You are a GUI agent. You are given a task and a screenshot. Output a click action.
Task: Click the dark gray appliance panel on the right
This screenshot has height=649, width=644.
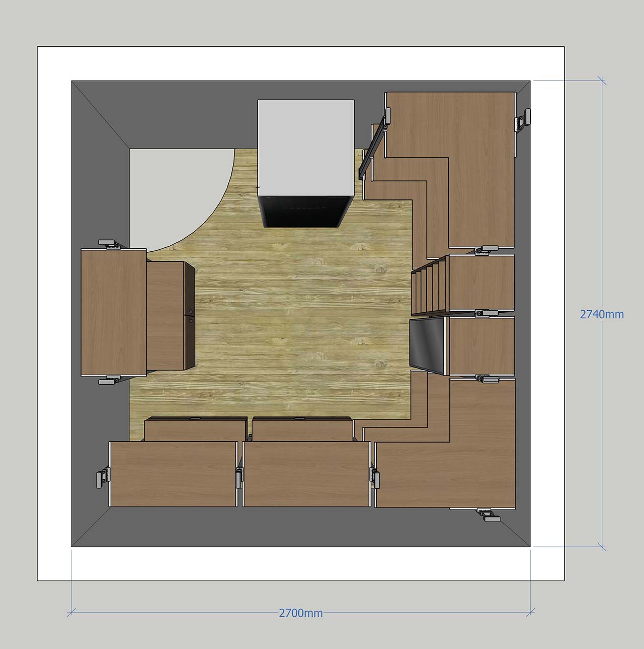coord(428,345)
